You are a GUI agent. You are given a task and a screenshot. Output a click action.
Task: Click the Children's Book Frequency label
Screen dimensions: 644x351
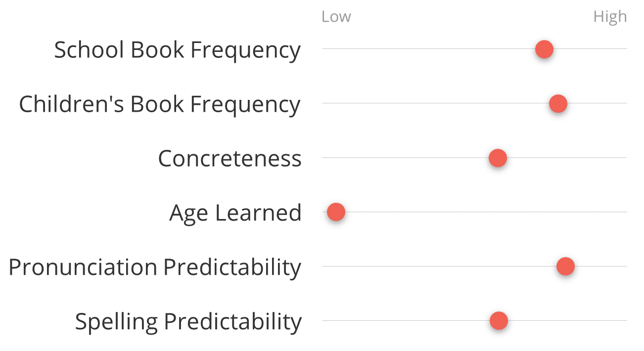[160, 105]
